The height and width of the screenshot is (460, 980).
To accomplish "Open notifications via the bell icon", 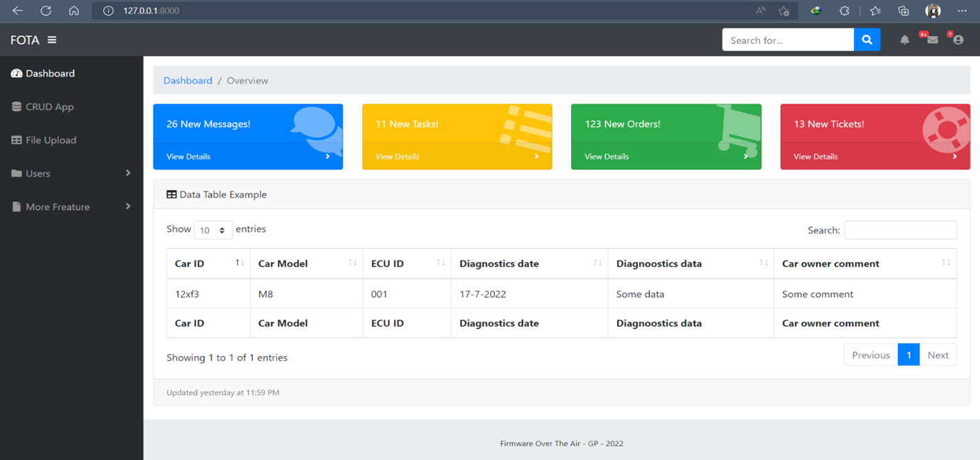I will (905, 39).
